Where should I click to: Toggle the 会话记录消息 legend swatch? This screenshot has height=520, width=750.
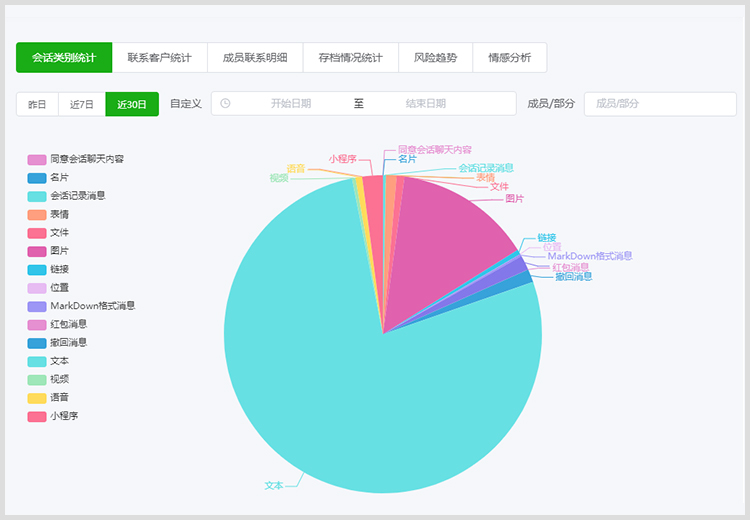(x=37, y=196)
